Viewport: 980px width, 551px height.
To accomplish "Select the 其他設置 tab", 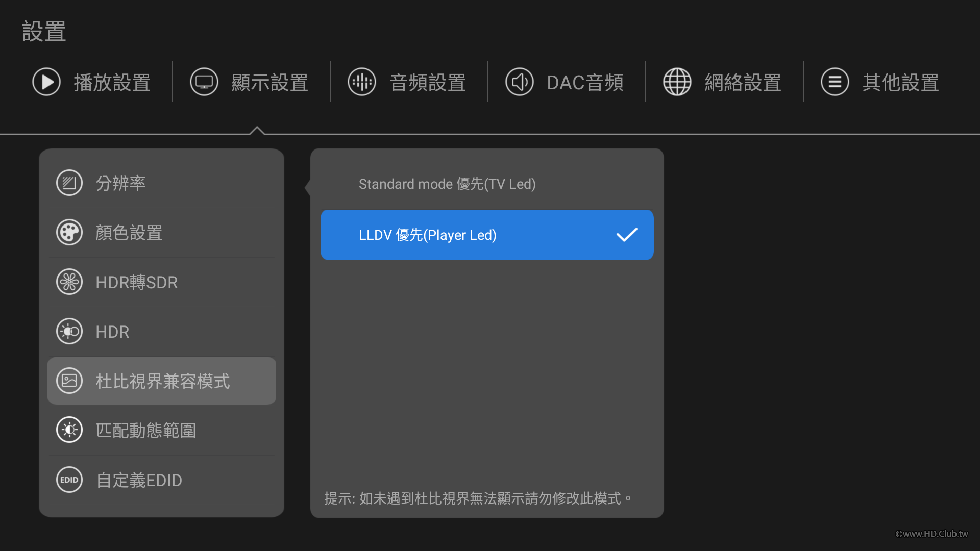I will click(x=880, y=82).
